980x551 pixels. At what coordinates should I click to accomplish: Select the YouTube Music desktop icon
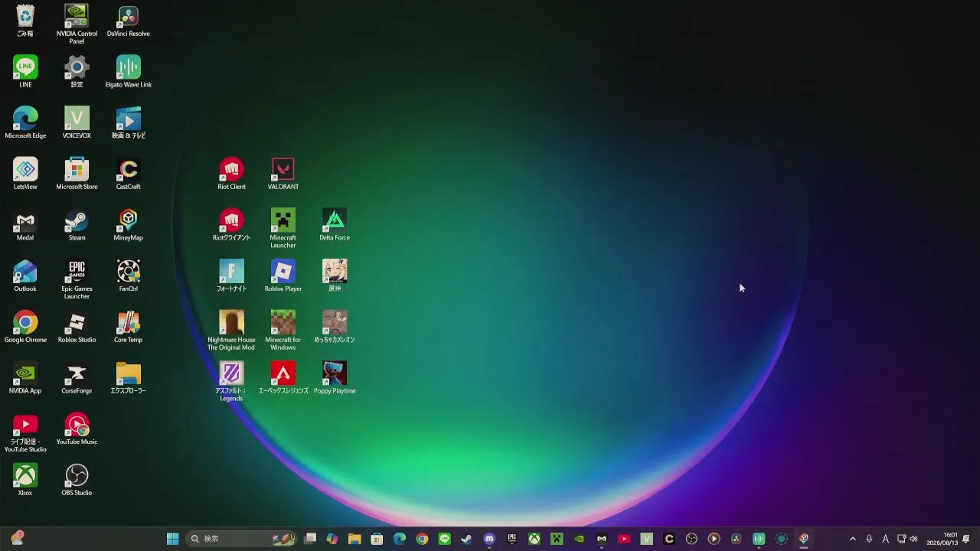pos(77,429)
